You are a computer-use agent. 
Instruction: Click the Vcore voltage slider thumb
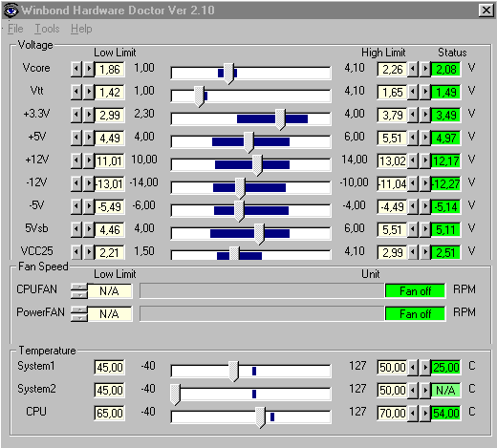(228, 74)
